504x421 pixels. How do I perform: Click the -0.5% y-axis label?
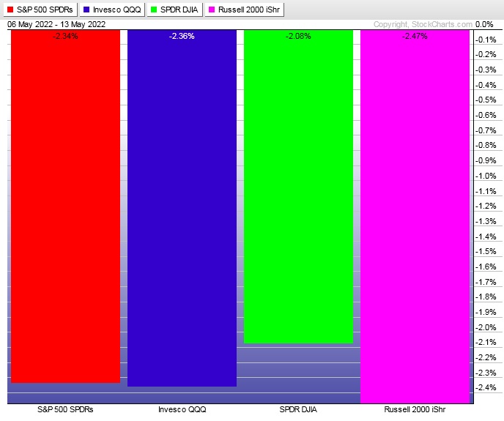point(486,100)
